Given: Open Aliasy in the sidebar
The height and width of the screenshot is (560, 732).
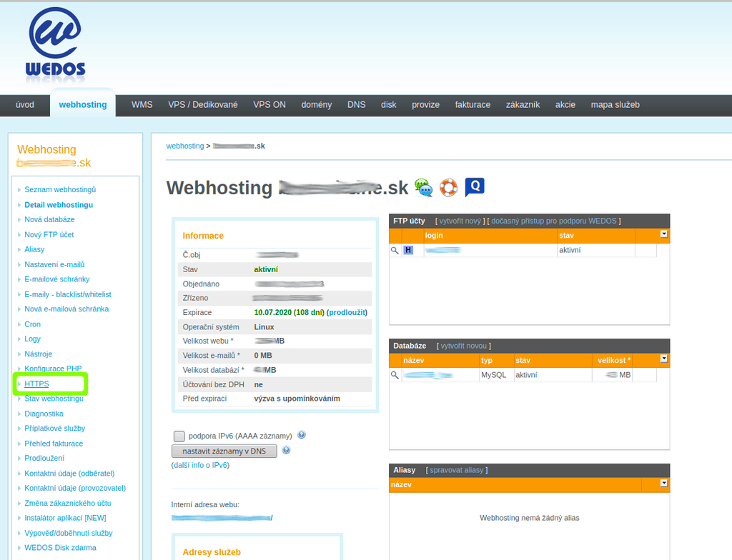Looking at the screenshot, I should [34, 250].
